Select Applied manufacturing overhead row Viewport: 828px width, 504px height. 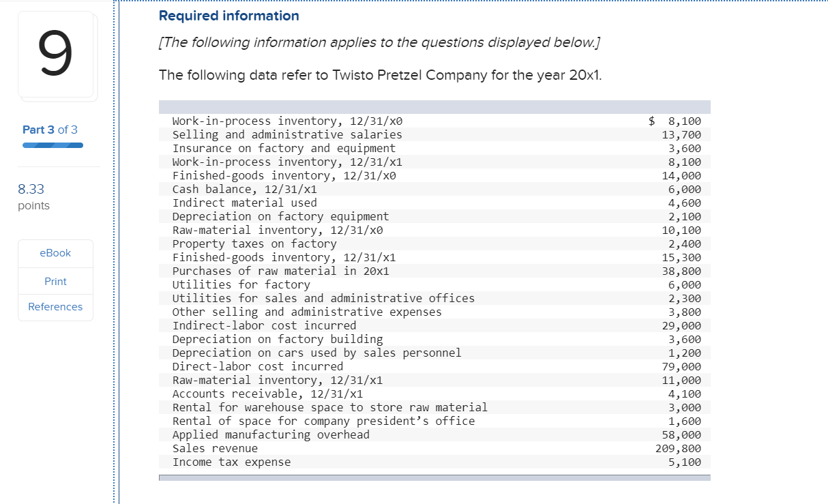[x=435, y=434]
